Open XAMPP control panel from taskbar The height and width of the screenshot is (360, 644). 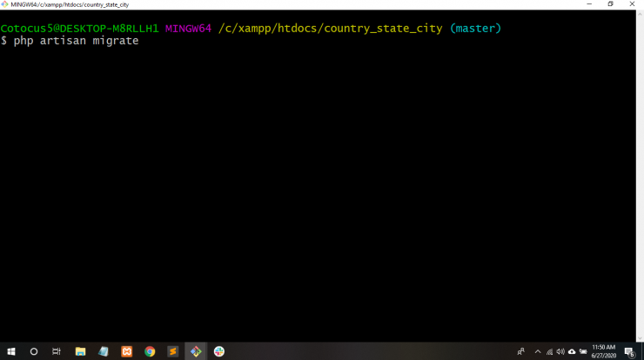126,351
